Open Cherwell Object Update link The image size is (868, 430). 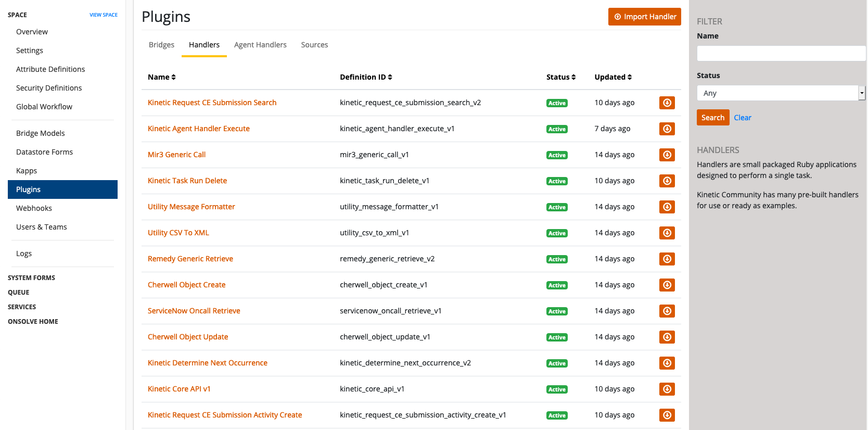(x=188, y=337)
